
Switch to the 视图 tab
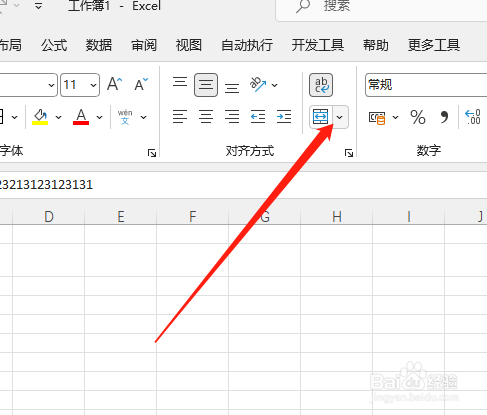(189, 45)
